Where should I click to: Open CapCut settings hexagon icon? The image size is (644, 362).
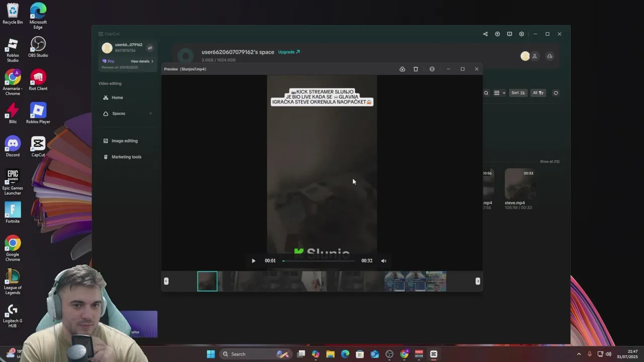pyautogui.click(x=521, y=34)
